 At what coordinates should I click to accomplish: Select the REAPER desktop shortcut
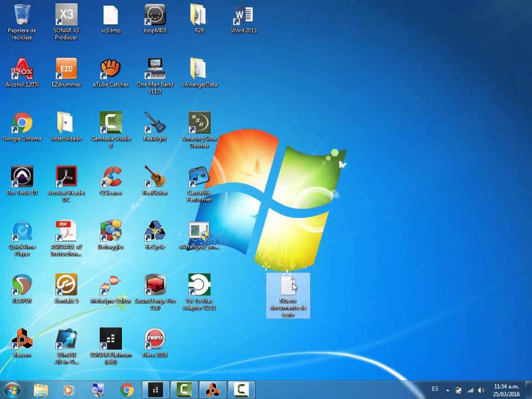point(22,289)
